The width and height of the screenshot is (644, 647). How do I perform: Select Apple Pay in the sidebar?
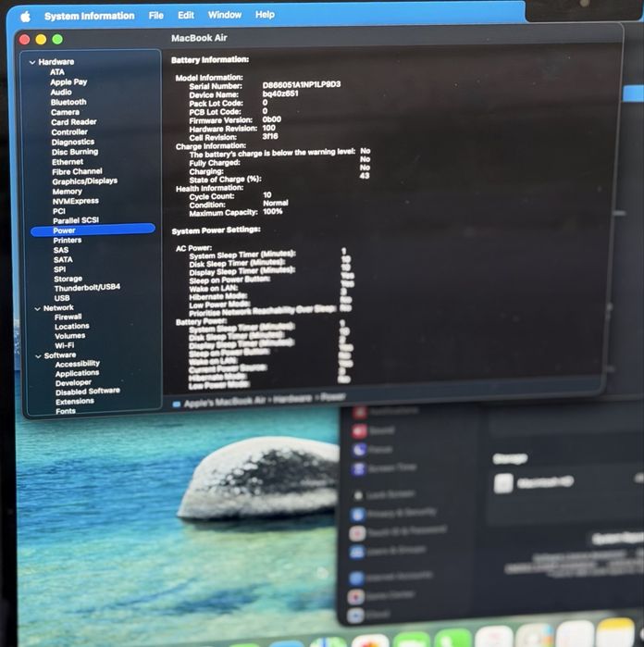pyautogui.click(x=68, y=82)
